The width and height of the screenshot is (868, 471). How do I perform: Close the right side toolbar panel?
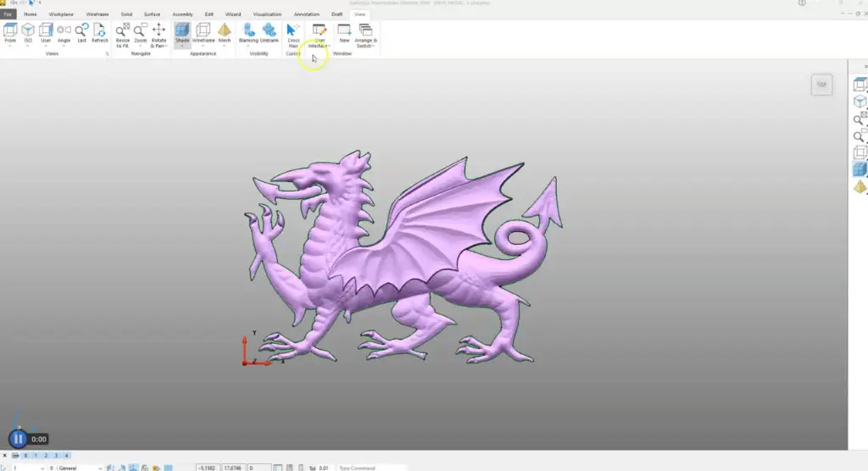click(x=865, y=66)
